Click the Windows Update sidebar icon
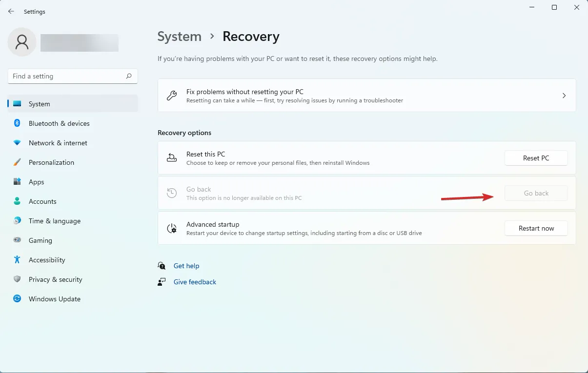The image size is (588, 373). pyautogui.click(x=17, y=299)
